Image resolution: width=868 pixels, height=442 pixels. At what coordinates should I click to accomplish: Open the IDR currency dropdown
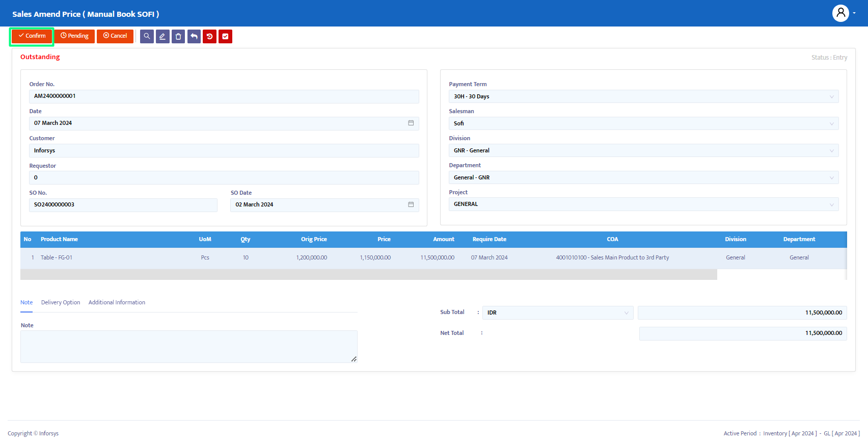click(x=558, y=313)
